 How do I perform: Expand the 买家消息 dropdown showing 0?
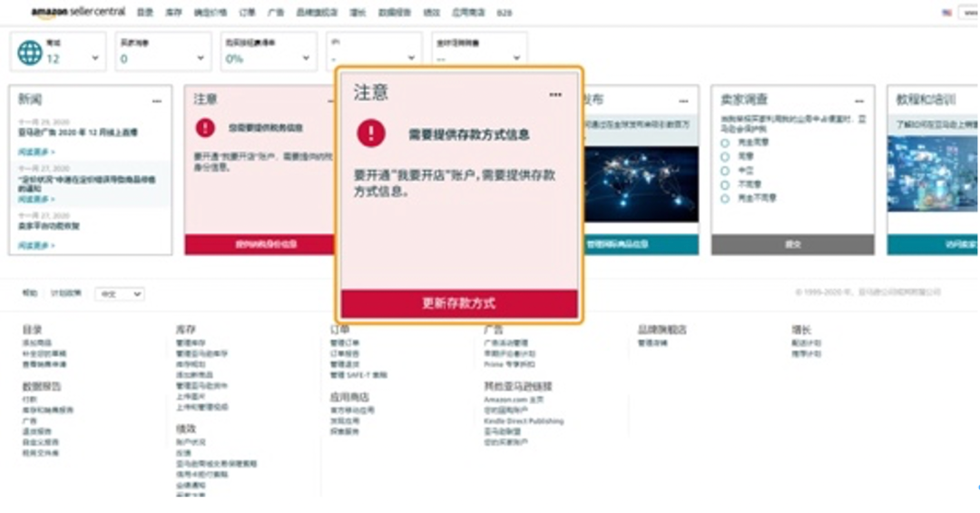[x=201, y=58]
